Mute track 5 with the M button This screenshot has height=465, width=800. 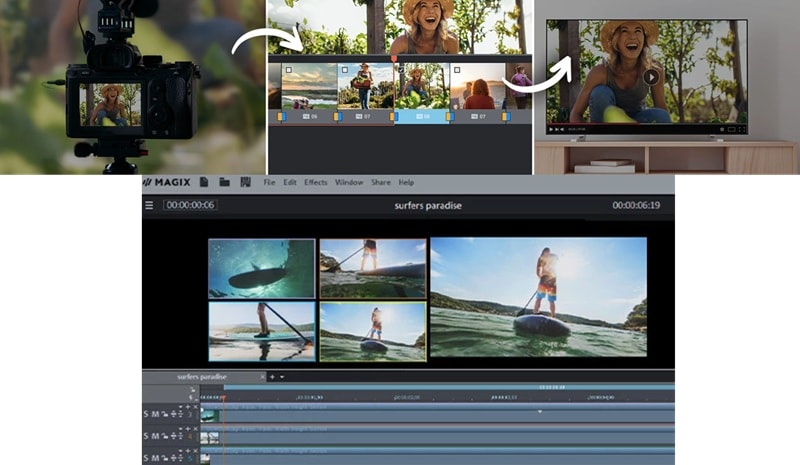[x=155, y=458]
